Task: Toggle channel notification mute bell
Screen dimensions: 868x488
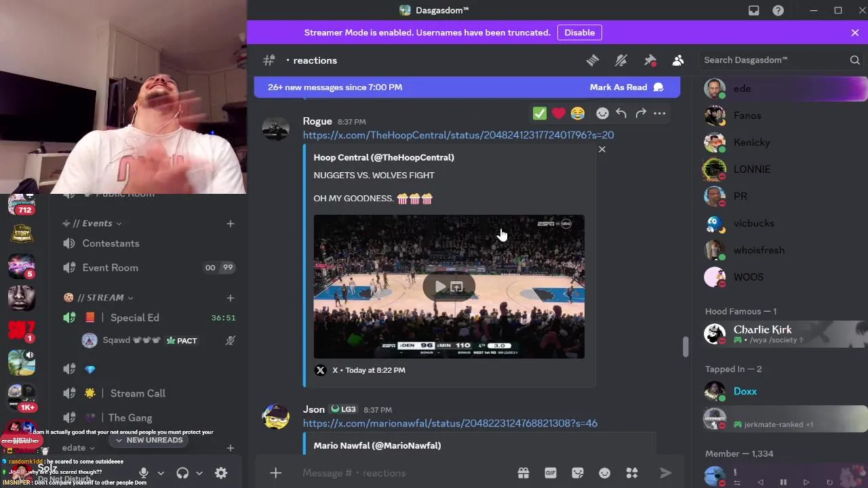Action: coord(621,60)
